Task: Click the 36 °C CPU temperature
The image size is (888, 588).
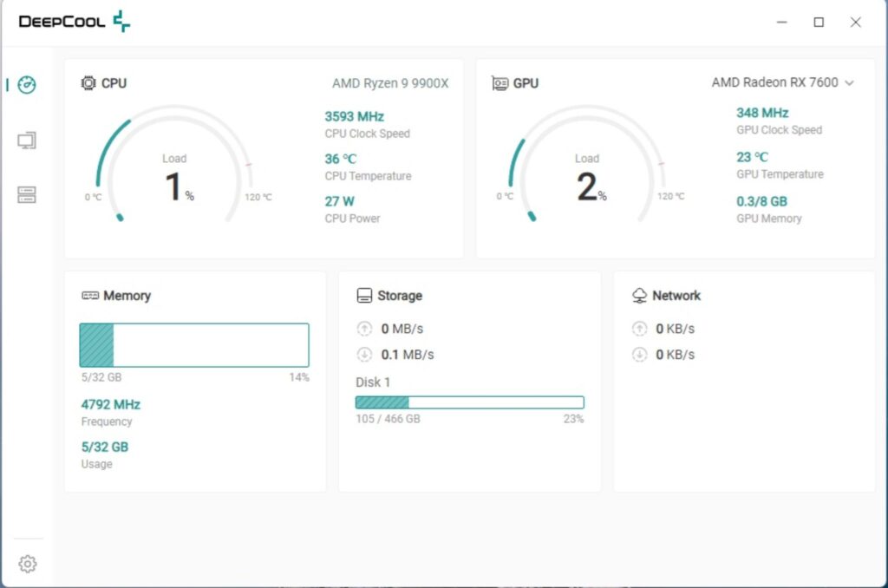Action: [340, 160]
